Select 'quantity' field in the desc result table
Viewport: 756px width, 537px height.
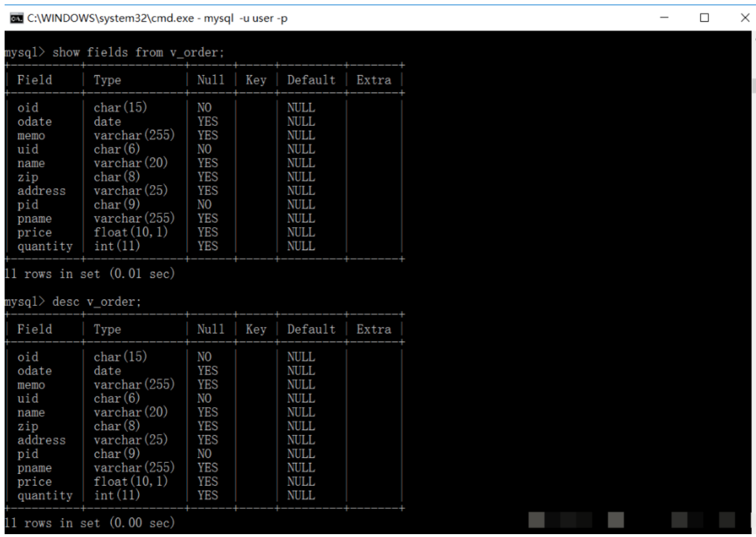point(45,496)
